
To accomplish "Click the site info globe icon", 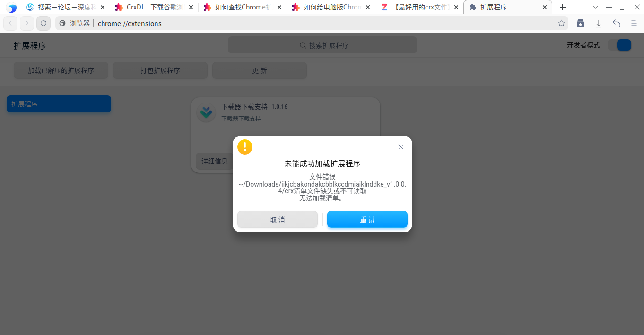I will tap(62, 22).
